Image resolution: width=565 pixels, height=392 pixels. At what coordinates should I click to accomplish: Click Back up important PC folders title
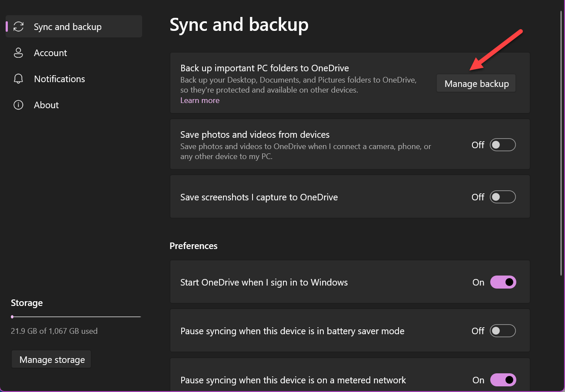[x=265, y=68]
